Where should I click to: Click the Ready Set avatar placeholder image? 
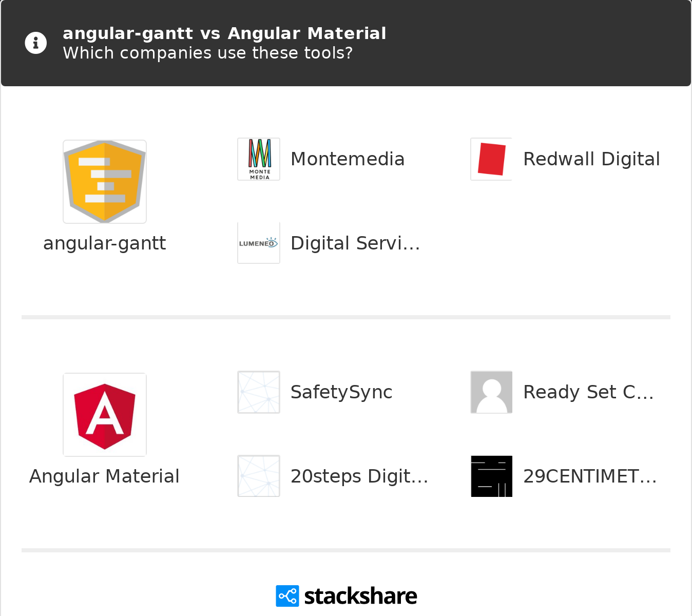(x=491, y=392)
